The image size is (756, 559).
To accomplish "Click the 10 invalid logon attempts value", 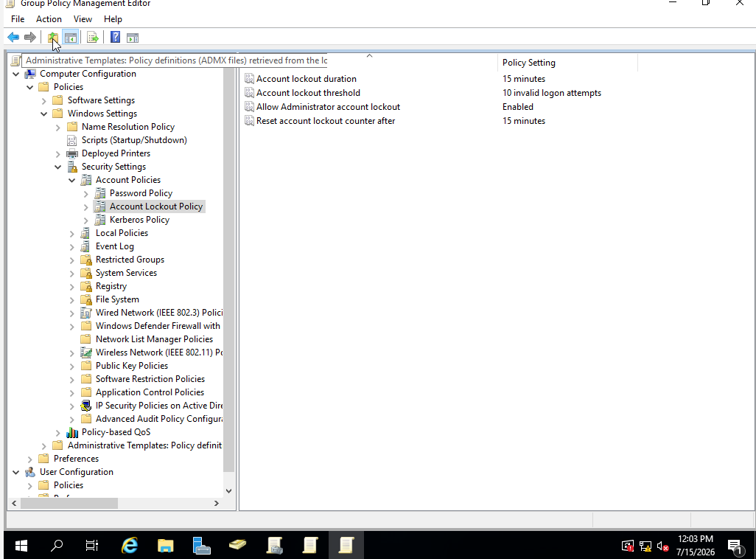I will click(552, 93).
